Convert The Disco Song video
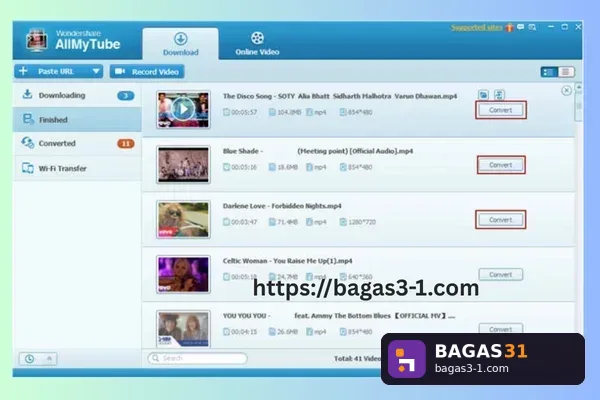This screenshot has height=400, width=600. click(501, 110)
